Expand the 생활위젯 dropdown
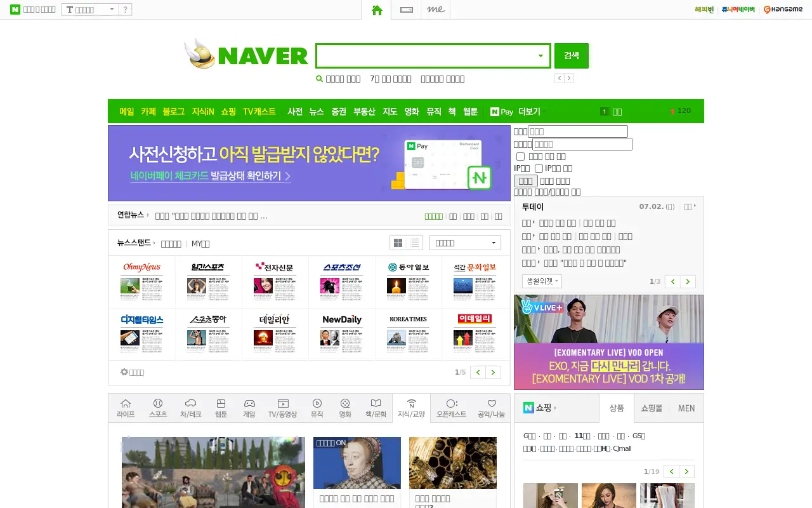This screenshot has height=508, width=812. pos(542,281)
